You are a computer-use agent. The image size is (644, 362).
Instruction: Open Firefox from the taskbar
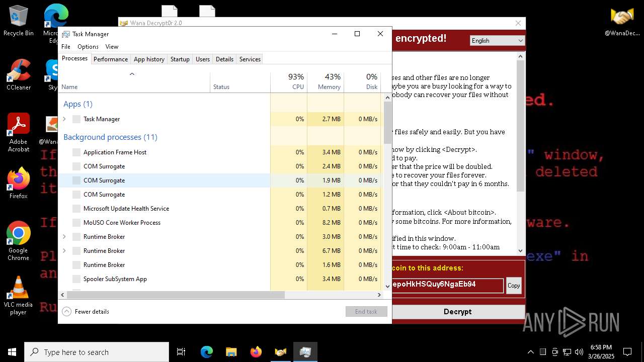[x=256, y=352]
